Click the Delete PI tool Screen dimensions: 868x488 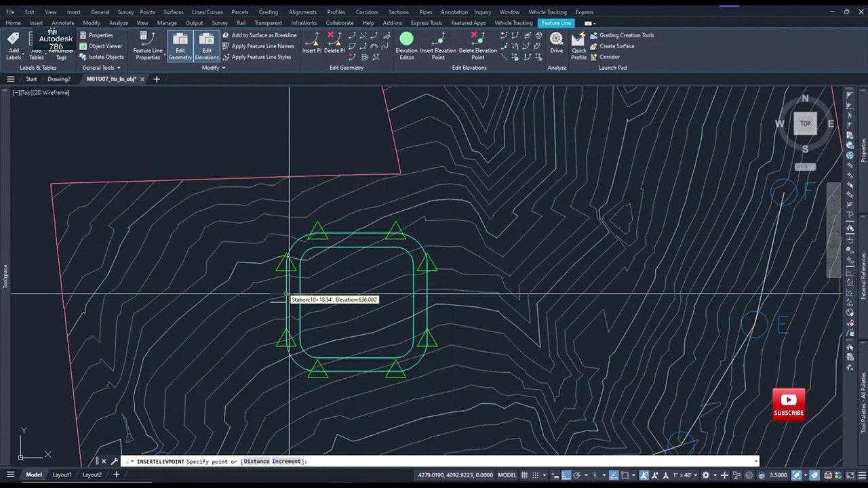[x=334, y=43]
